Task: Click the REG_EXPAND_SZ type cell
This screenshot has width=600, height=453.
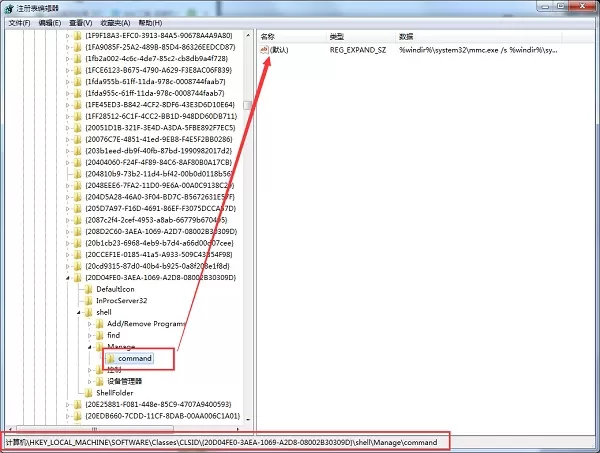Action: (x=358, y=50)
